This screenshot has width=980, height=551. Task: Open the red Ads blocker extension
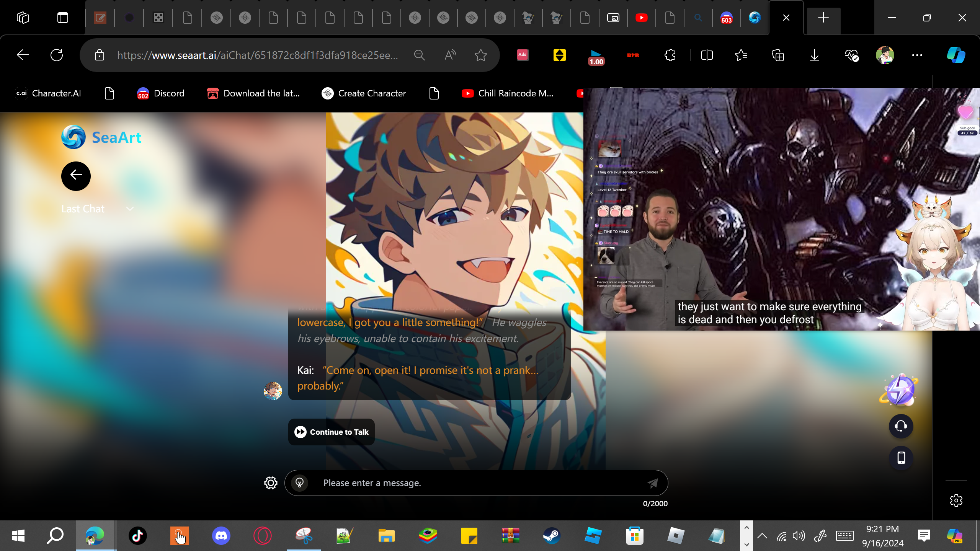[x=523, y=55]
